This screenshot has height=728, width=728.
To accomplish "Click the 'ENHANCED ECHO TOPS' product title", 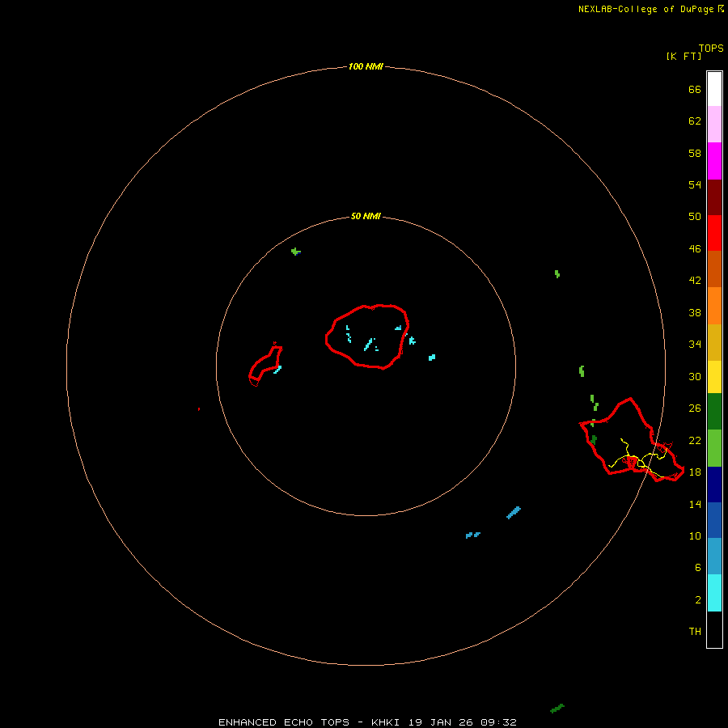I will coord(284,722).
